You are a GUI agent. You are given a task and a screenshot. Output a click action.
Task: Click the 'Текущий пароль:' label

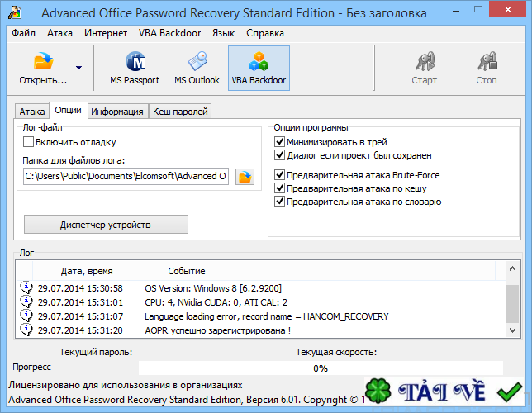[96, 352]
